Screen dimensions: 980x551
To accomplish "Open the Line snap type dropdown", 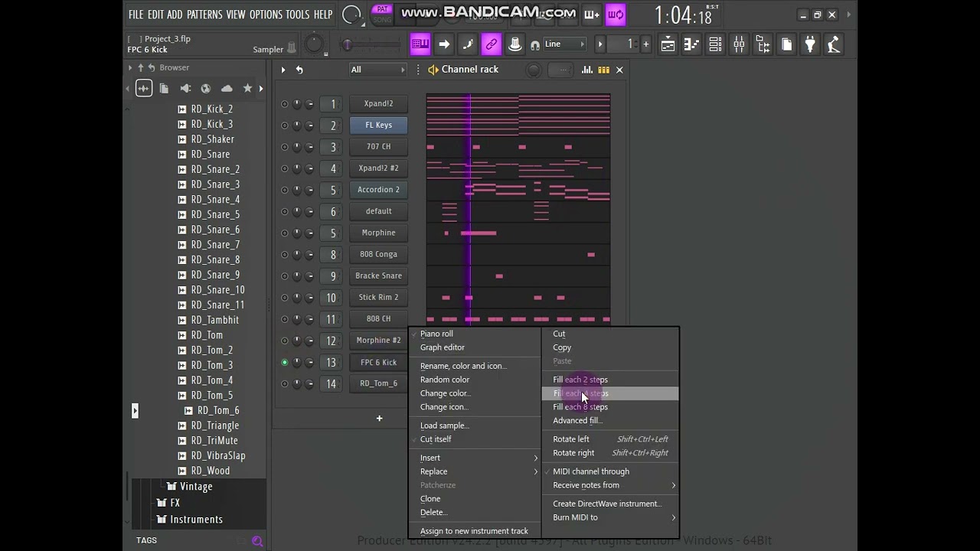I will click(563, 44).
